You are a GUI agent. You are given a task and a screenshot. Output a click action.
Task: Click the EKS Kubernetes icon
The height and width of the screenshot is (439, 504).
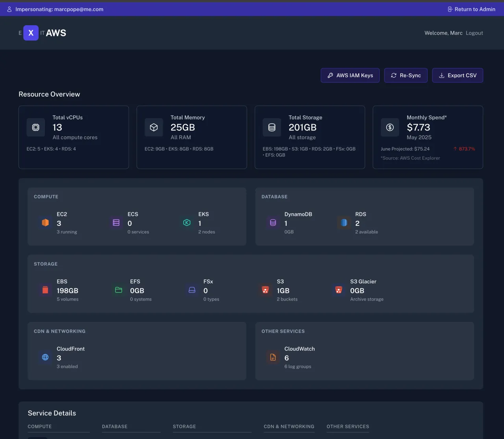(187, 223)
